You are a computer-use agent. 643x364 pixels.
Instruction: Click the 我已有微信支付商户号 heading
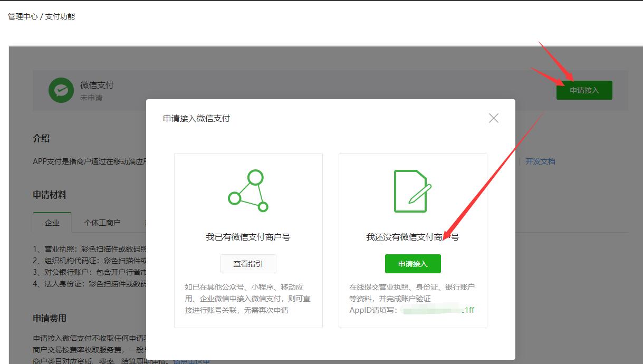248,237
